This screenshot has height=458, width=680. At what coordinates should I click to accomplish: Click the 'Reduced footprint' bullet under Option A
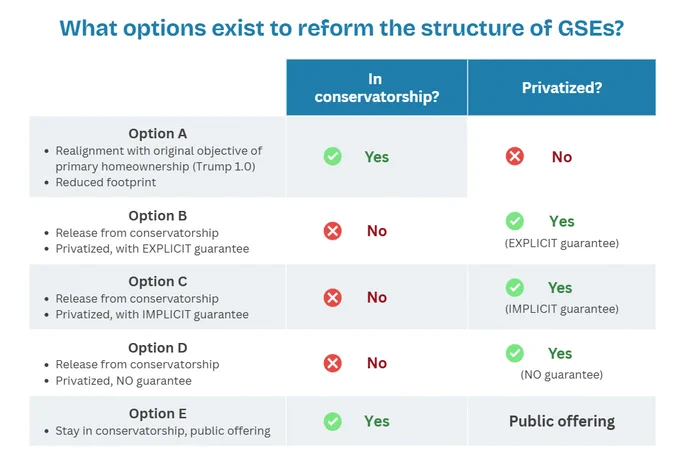(105, 182)
